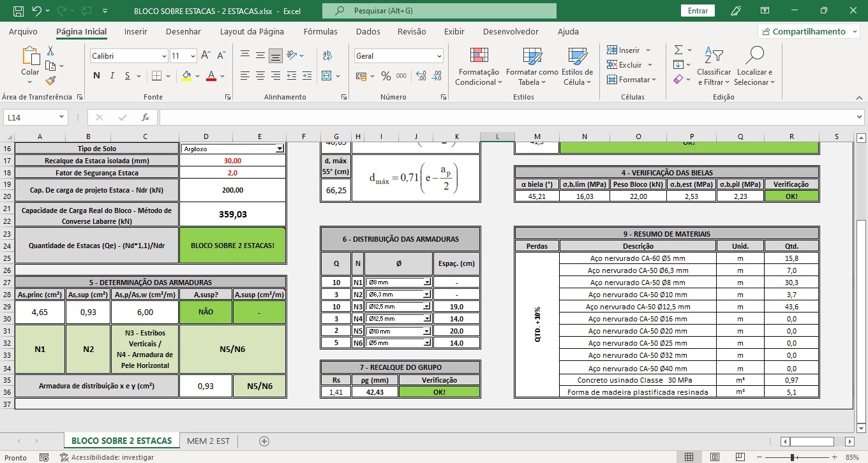Click the Cut scissors icon

pyautogui.click(x=50, y=52)
